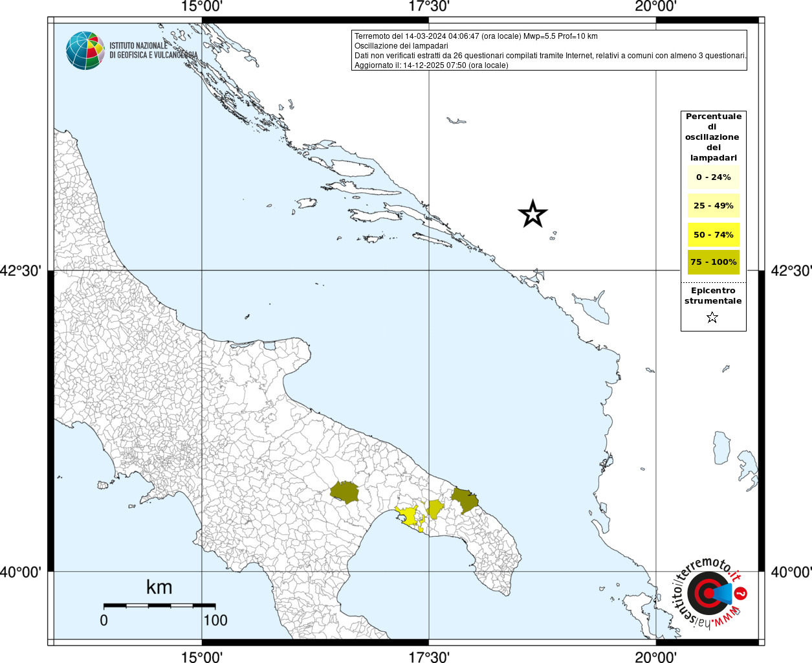Select the 0 - 24% legend swatch
Image resolution: width=812 pixels, height=663 pixels.
(x=713, y=177)
